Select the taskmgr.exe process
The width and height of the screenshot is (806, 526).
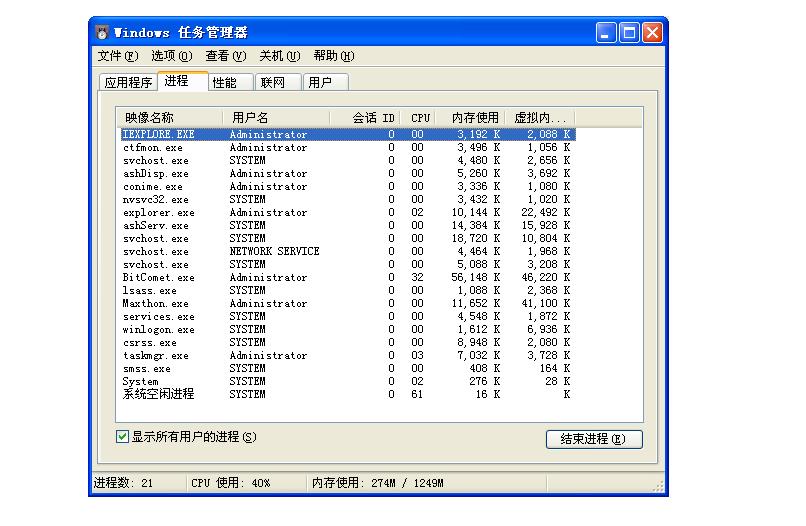click(x=348, y=355)
